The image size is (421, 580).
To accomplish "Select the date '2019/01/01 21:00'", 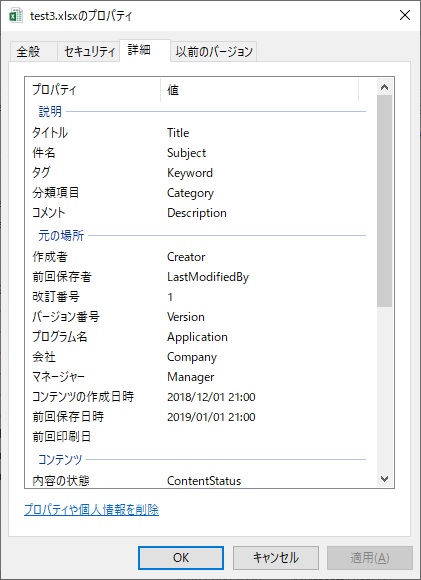I will click(x=211, y=417).
